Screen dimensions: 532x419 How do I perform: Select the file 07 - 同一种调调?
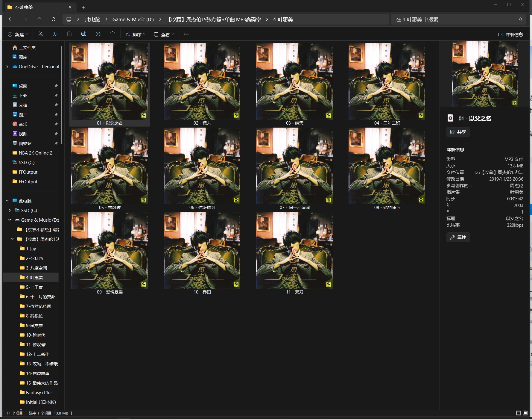tap(294, 169)
